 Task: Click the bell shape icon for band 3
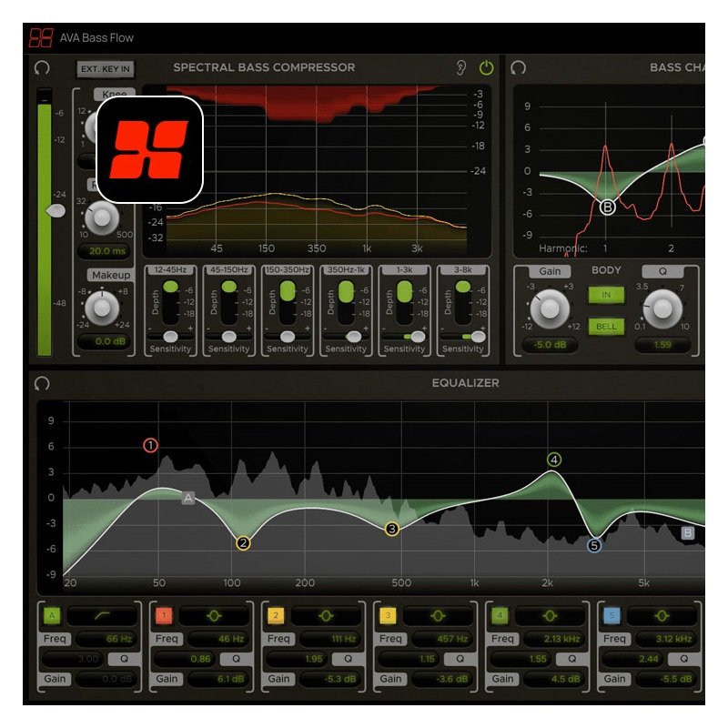(438, 616)
